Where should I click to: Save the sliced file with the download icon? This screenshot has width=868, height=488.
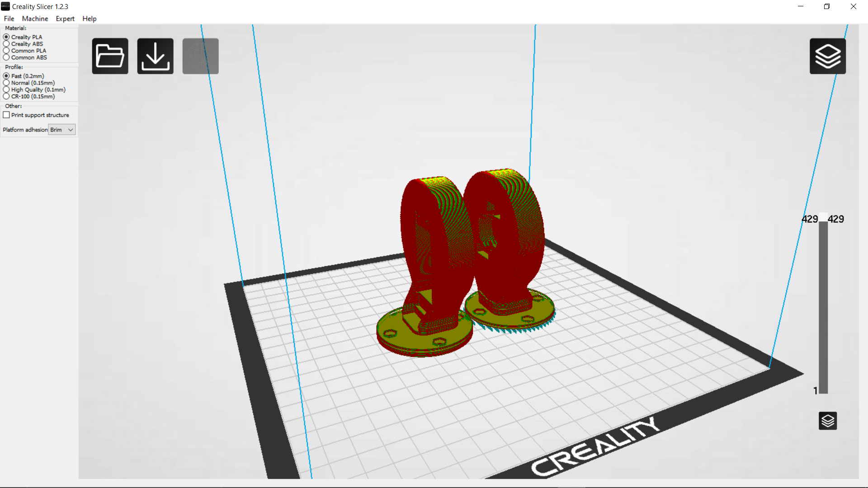[x=155, y=56]
